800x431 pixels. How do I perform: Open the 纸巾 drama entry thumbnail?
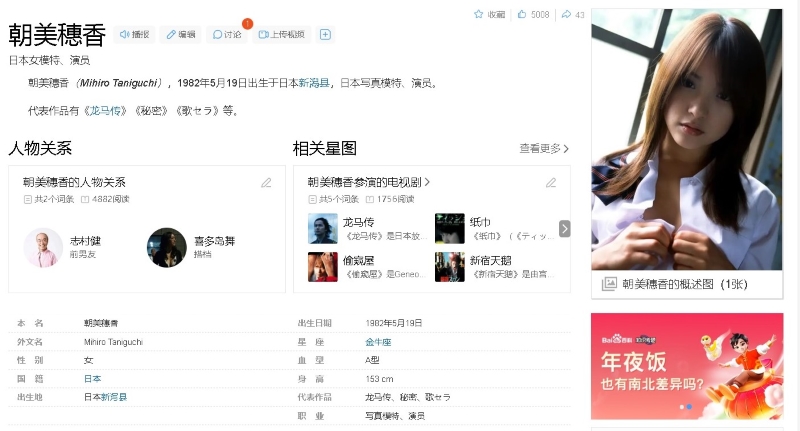click(449, 228)
